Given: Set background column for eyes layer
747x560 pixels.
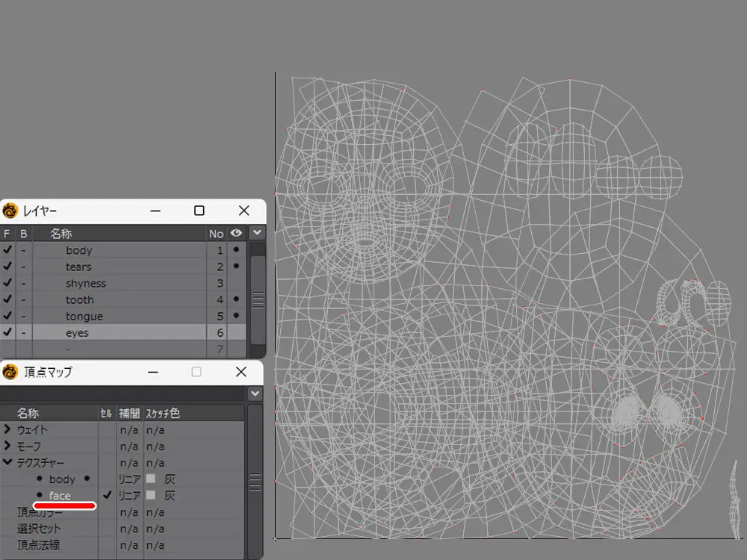Looking at the screenshot, I should [23, 332].
